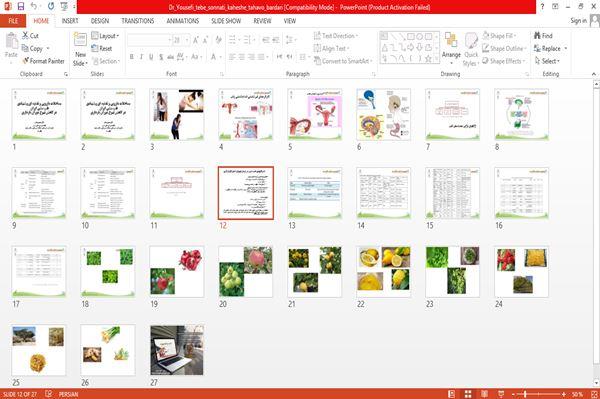The image size is (600, 399).
Task: Click Sign in link
Action: click(x=578, y=21)
